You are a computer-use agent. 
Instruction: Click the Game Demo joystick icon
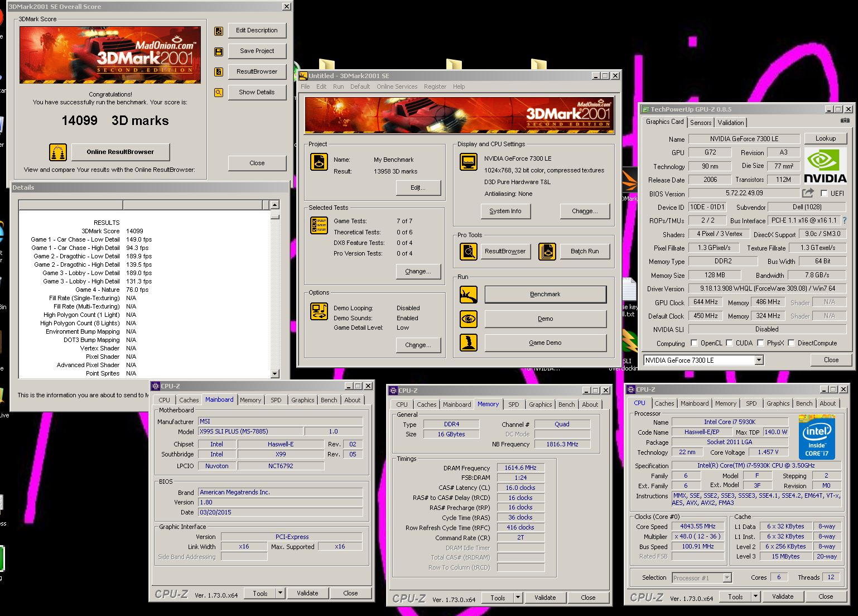pyautogui.click(x=469, y=343)
